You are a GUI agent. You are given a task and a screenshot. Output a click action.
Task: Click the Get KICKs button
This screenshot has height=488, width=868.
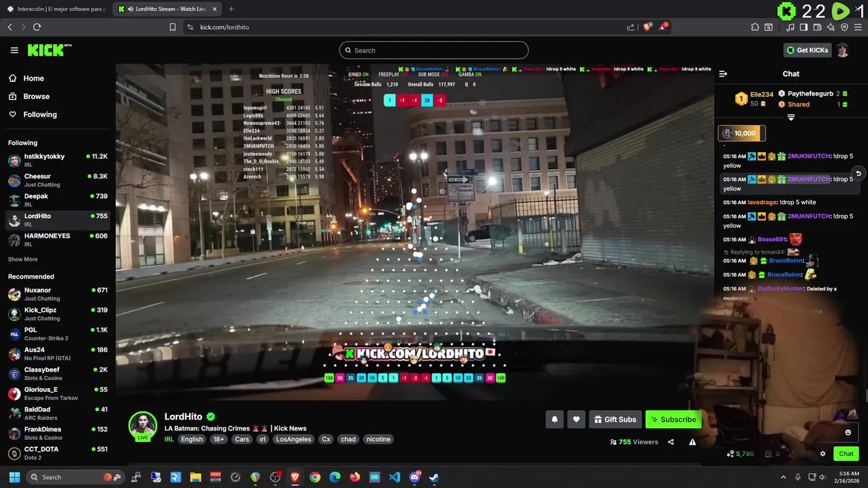click(806, 50)
